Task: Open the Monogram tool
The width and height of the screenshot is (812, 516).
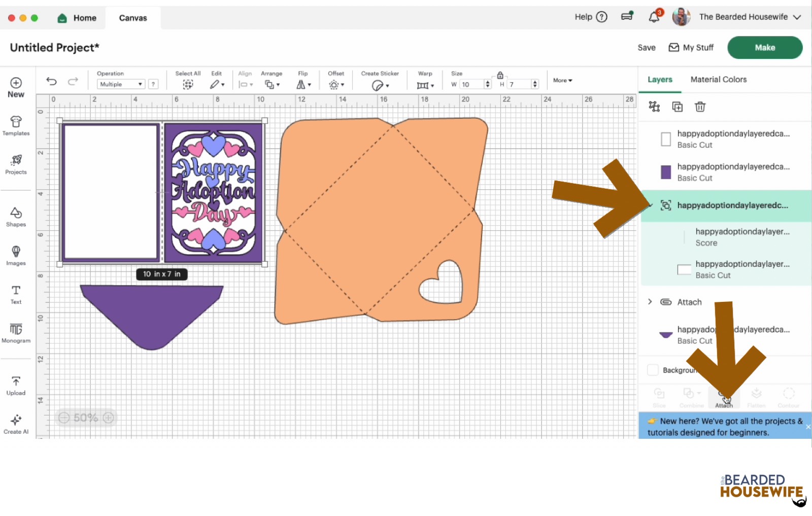Action: coord(16,333)
